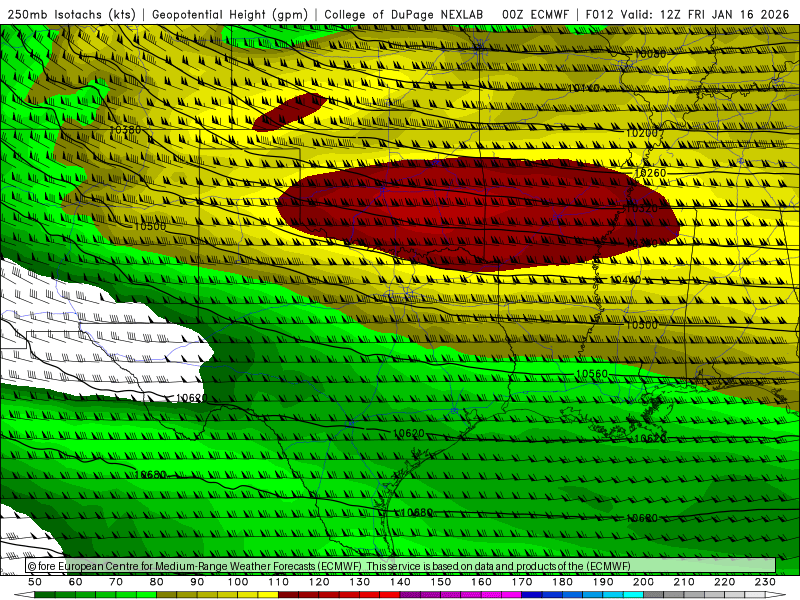
Task: Click the 100 knot legend value
Action: coord(238,582)
